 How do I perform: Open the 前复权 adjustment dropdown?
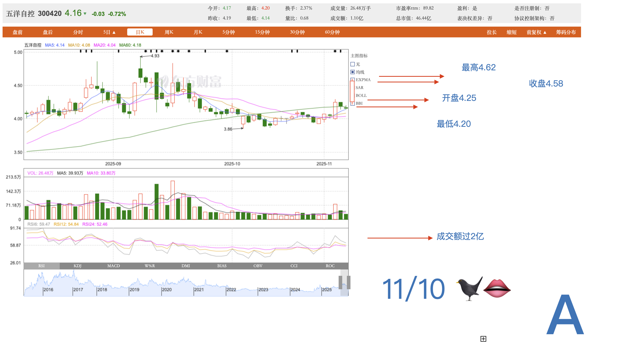536,32
